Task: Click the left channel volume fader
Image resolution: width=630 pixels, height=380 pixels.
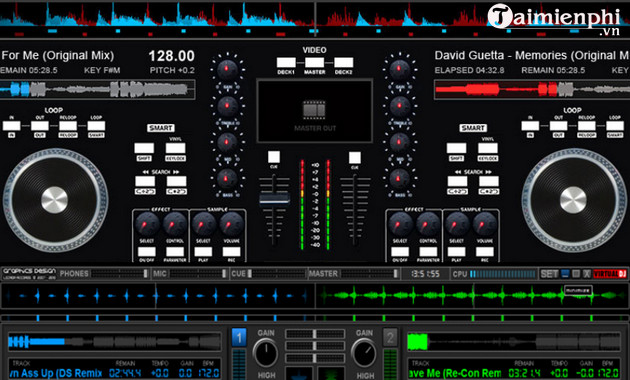Action: (274, 198)
